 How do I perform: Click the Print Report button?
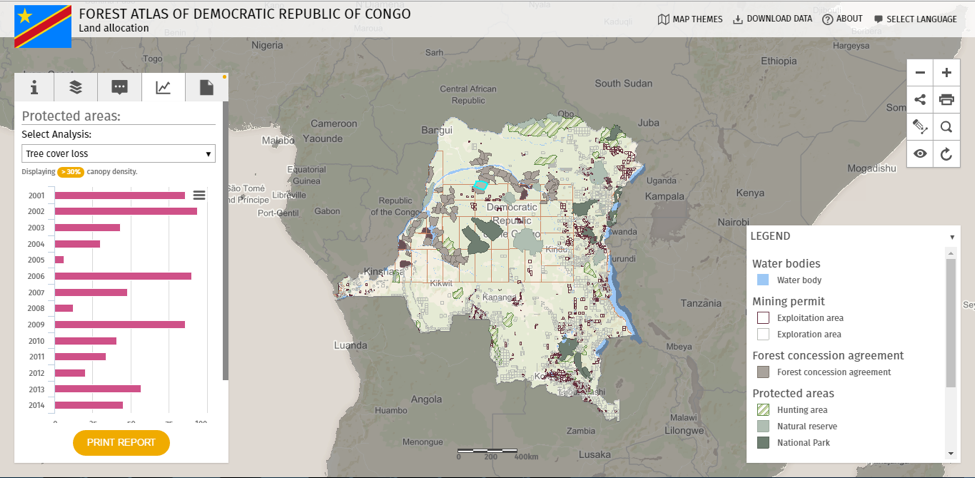coord(121,443)
